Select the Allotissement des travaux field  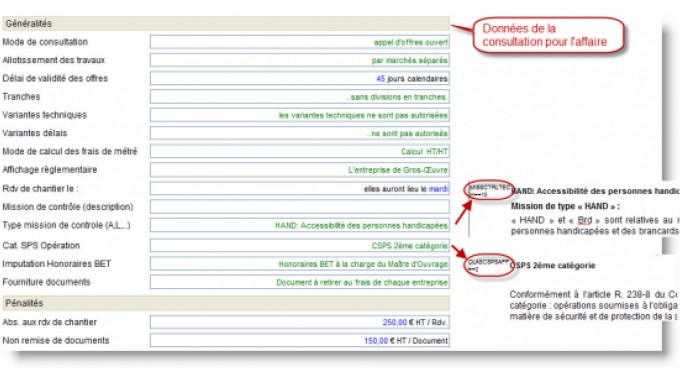tap(300, 60)
